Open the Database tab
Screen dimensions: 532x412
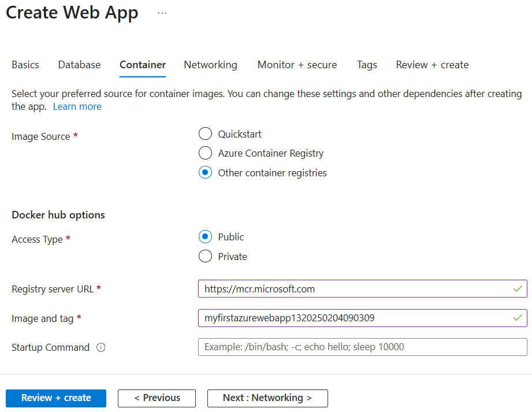79,65
